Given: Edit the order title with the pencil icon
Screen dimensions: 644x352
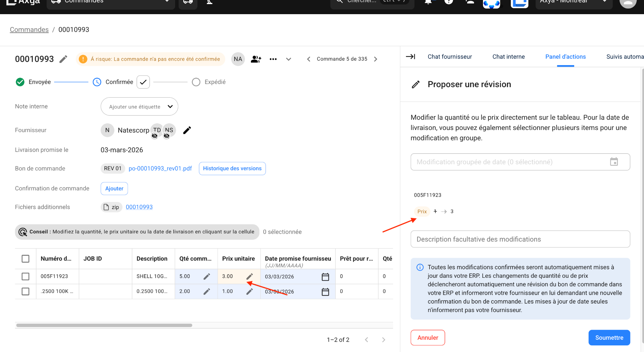Looking at the screenshot, I should (63, 59).
